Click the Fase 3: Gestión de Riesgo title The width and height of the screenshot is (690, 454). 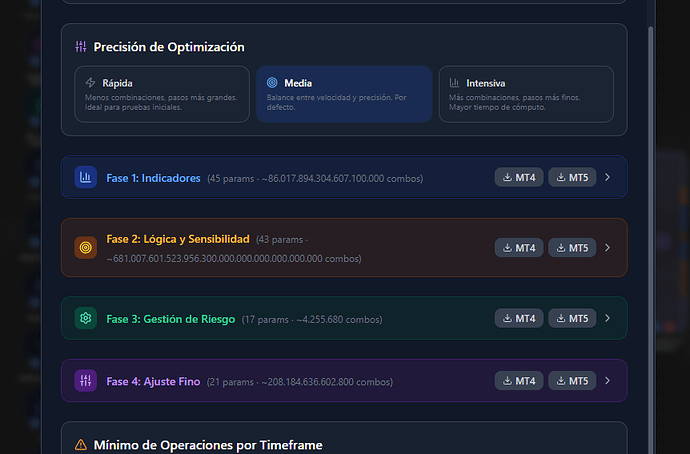171,319
